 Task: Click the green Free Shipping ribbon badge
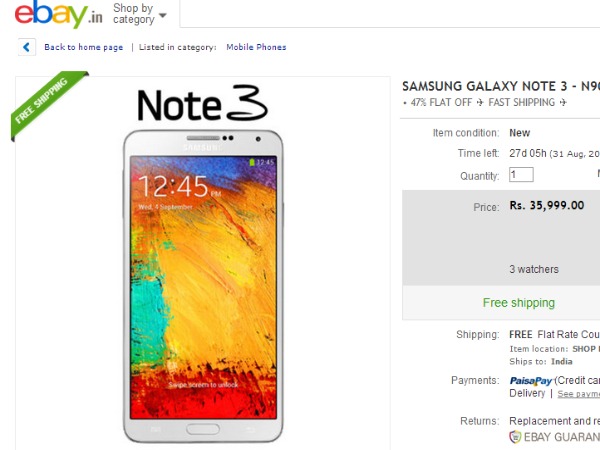(46, 103)
